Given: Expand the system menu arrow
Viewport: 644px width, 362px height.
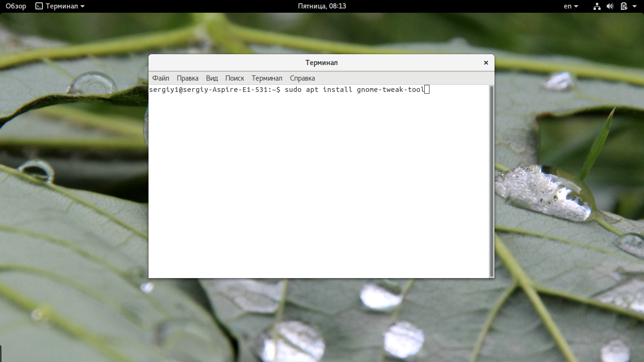Looking at the screenshot, I should coord(635,7).
